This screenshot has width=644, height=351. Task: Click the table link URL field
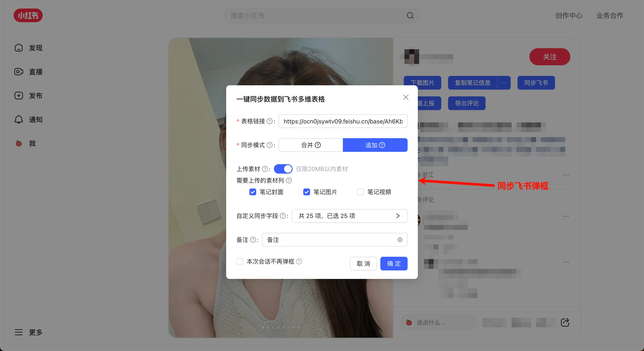(x=343, y=121)
